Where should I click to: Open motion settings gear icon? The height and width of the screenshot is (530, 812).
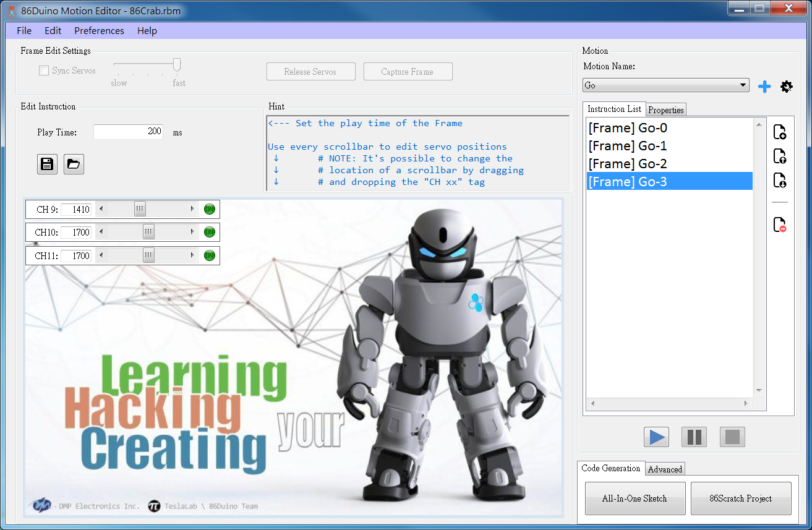point(786,87)
